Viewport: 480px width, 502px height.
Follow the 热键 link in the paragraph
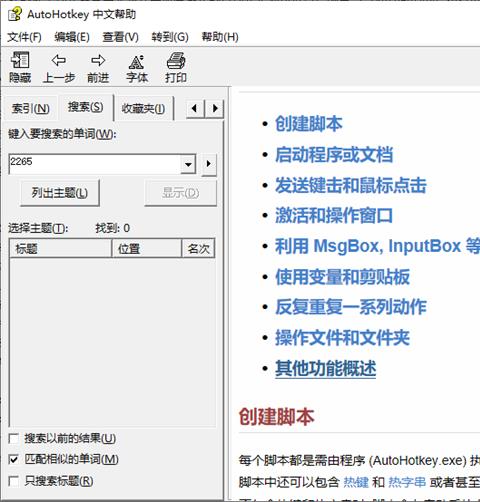click(356, 482)
